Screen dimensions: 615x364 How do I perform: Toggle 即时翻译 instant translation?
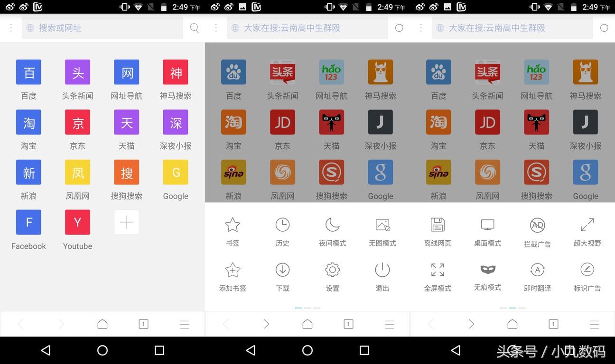coord(537,277)
